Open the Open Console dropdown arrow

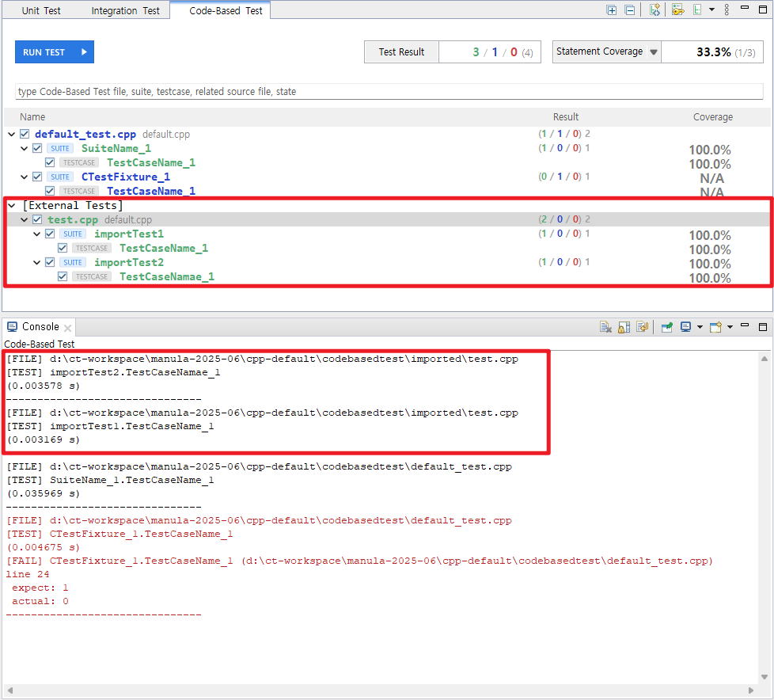730,327
